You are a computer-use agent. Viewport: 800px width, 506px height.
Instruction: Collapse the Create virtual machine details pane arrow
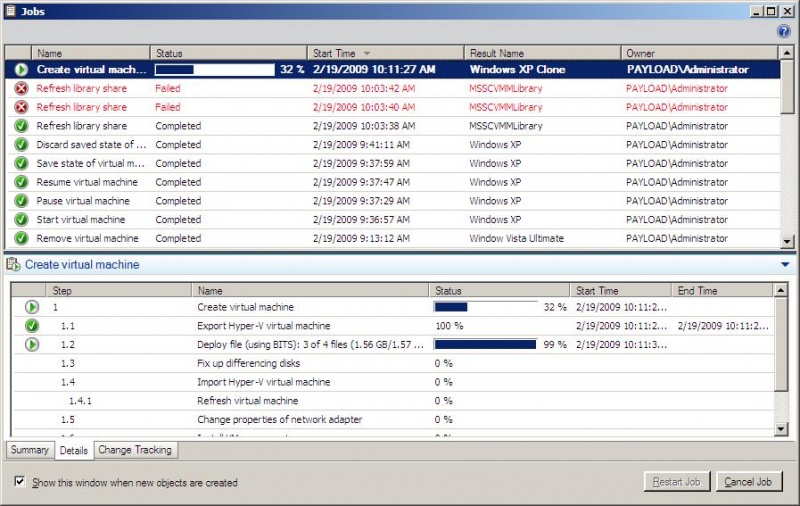785,265
